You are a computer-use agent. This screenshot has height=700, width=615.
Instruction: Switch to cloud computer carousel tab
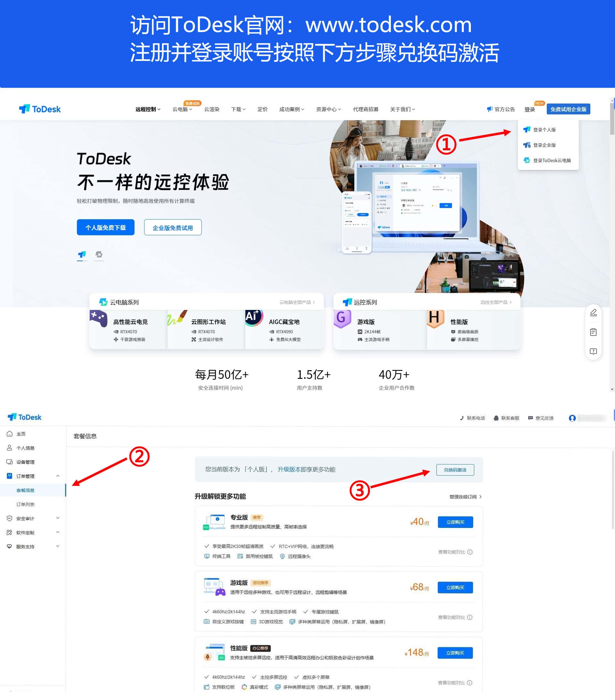tap(99, 254)
